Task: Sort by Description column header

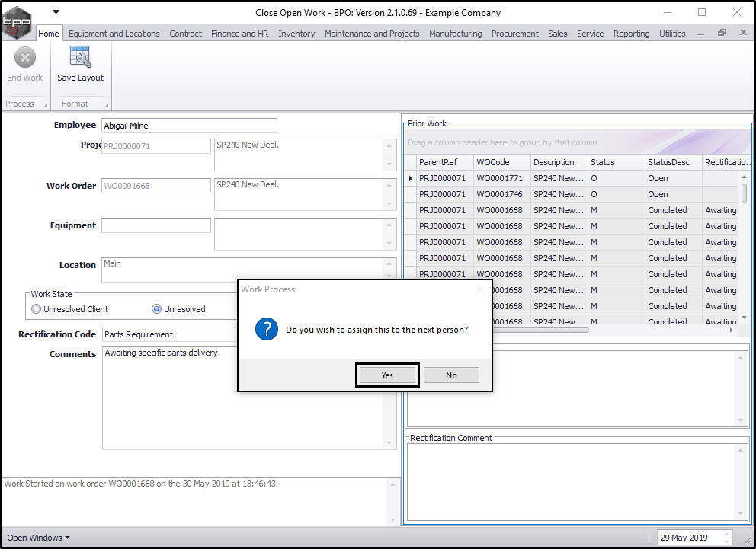Action: (x=559, y=162)
